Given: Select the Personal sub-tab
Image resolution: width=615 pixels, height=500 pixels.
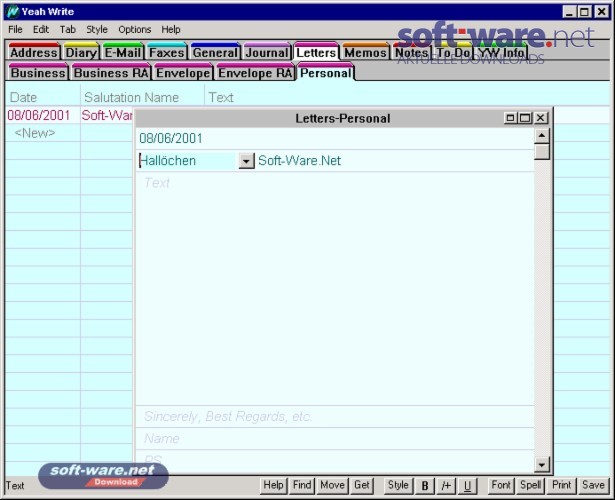Looking at the screenshot, I should pyautogui.click(x=326, y=73).
